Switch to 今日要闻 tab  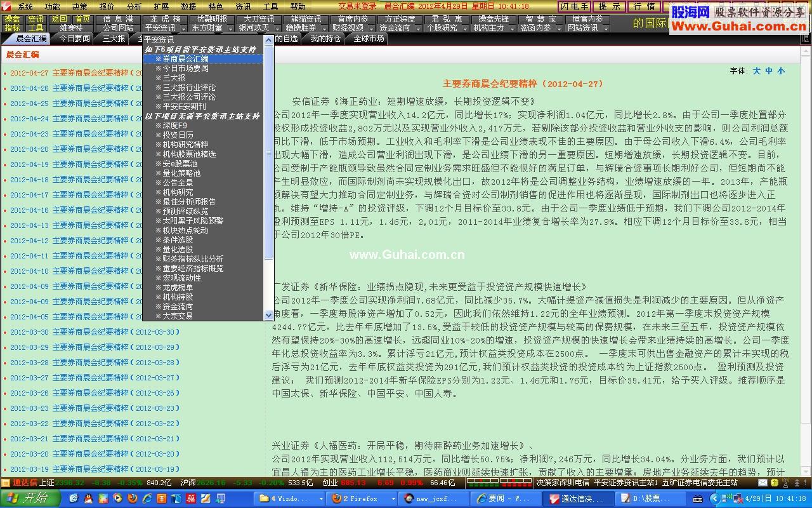[75, 39]
